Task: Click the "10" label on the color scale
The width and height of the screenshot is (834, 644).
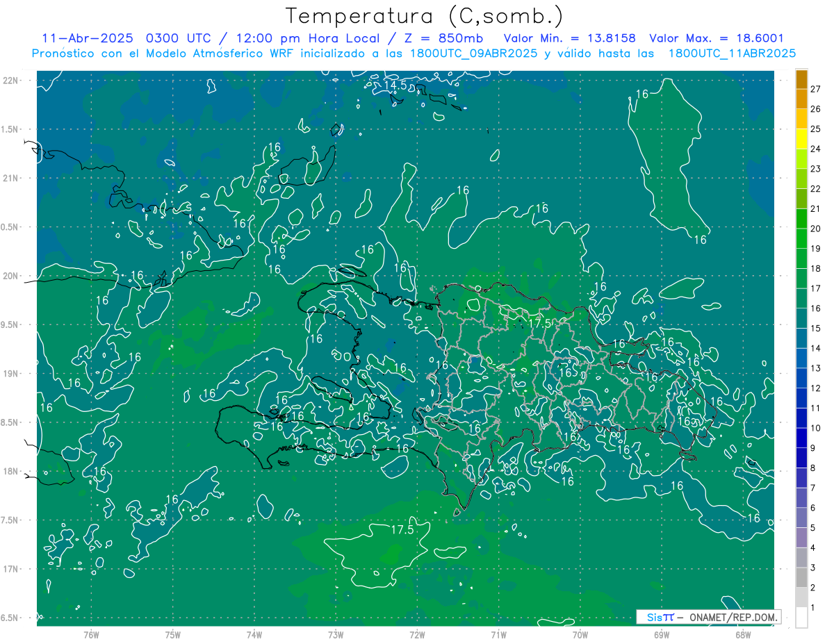Action: [815, 428]
